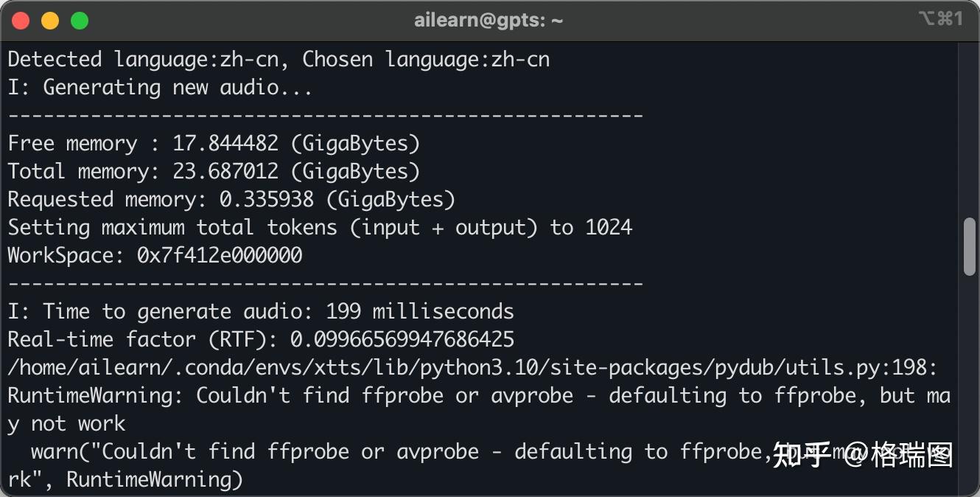Click the WorkSpace address 0x7f412e000000

tap(220, 256)
